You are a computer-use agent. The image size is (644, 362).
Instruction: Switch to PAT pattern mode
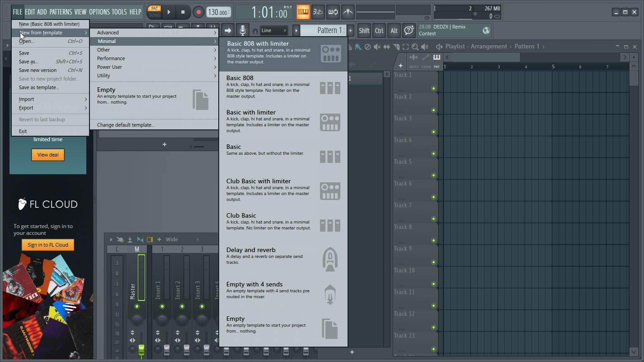click(x=155, y=9)
